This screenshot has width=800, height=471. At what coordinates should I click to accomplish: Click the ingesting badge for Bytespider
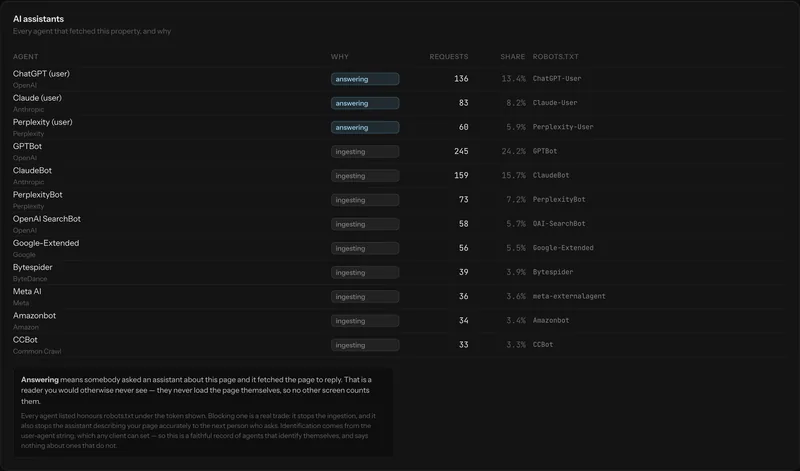(365, 272)
